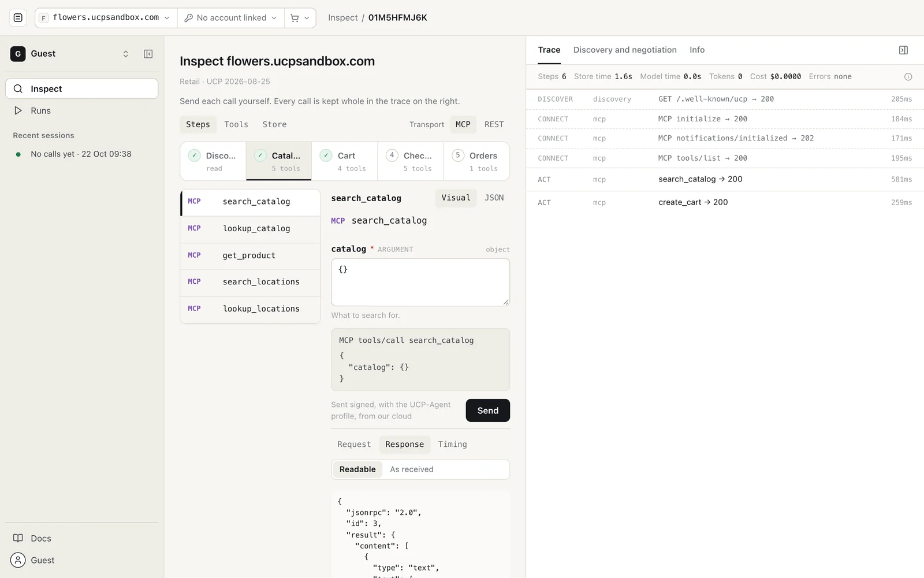Screen dimensions: 924x578
Task: Open the GET /.well-known/ucp trace row
Action: (725, 99)
